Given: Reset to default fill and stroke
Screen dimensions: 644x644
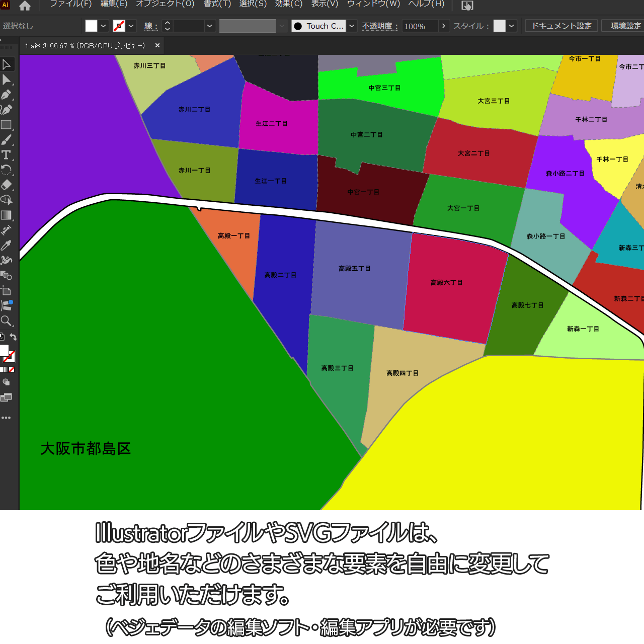Looking at the screenshot, I should (x=2, y=337).
